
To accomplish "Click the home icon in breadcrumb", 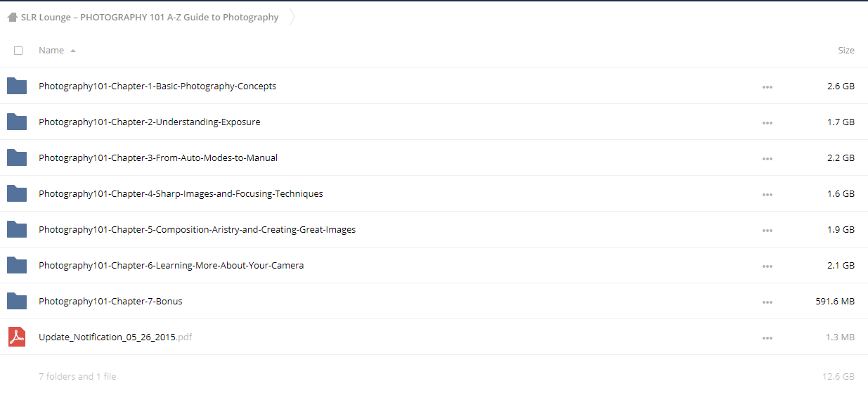I will (13, 18).
